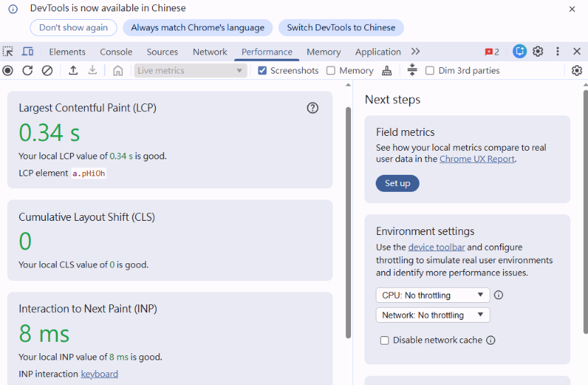This screenshot has height=385, width=588.
Task: Clear the recording with the clear icon
Action: coord(47,71)
